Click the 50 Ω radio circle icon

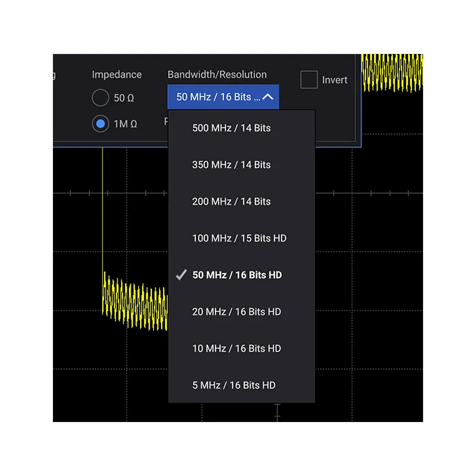[100, 98]
